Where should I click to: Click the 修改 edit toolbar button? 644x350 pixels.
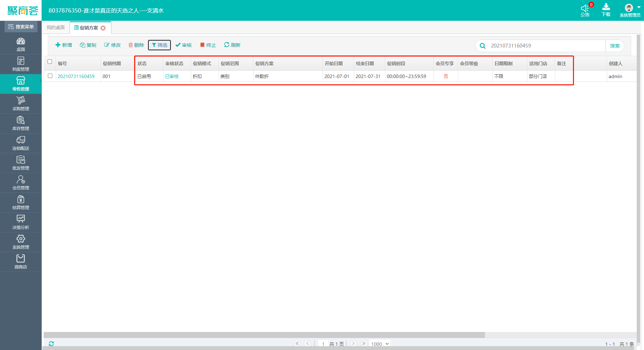point(112,45)
